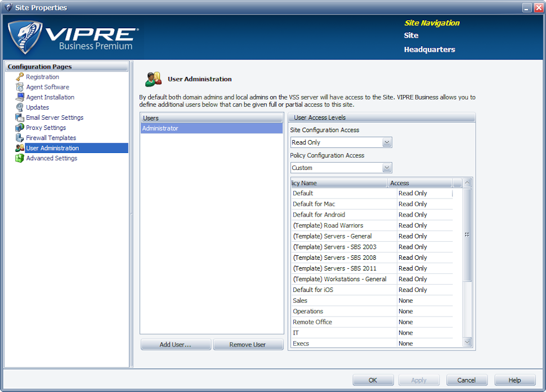Select the Default for Mac policy row
The width and height of the screenshot is (546, 392).
click(x=372, y=204)
